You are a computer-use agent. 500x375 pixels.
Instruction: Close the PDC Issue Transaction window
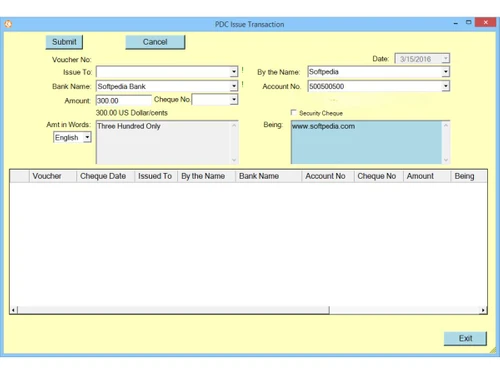click(x=486, y=22)
